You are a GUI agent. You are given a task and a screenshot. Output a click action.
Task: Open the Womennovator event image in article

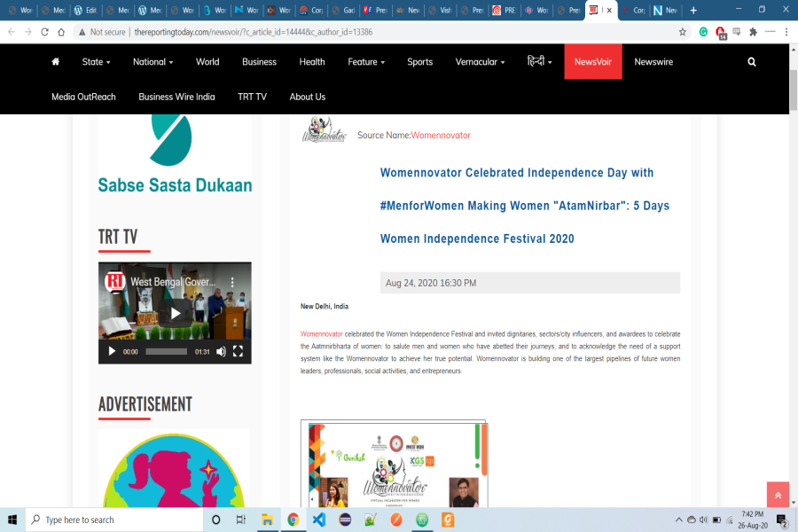pos(394,464)
